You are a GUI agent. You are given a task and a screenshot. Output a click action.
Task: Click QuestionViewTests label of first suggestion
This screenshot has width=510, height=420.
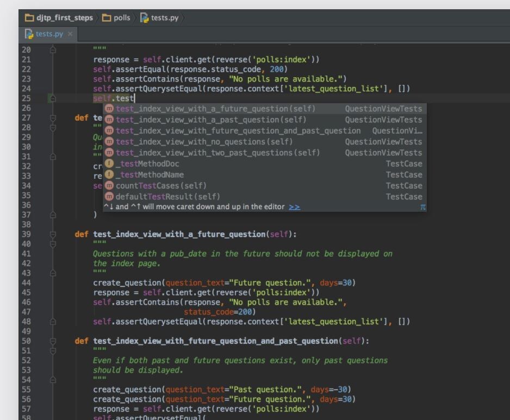(383, 109)
